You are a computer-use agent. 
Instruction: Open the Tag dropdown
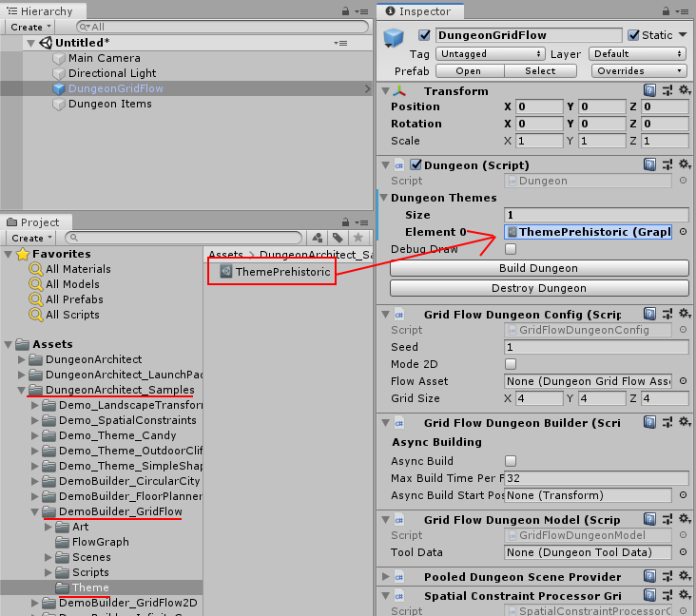point(490,53)
